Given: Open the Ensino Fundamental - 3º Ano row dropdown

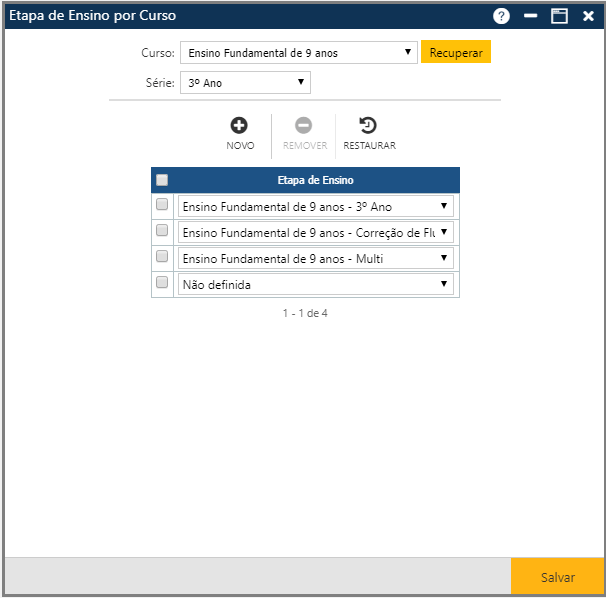Looking at the screenshot, I should [315, 206].
